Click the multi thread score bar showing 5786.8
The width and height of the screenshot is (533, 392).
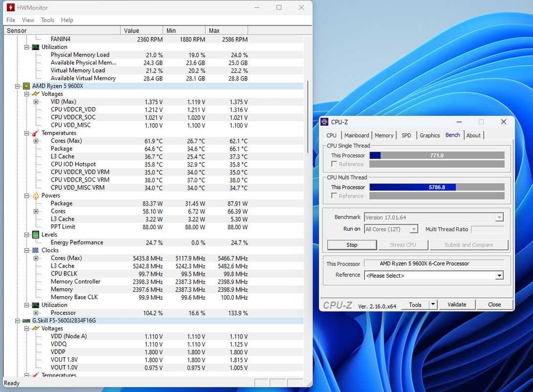[x=437, y=188]
